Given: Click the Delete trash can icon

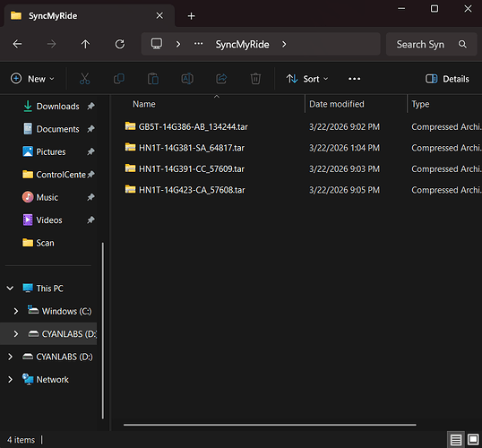Looking at the screenshot, I should (255, 79).
